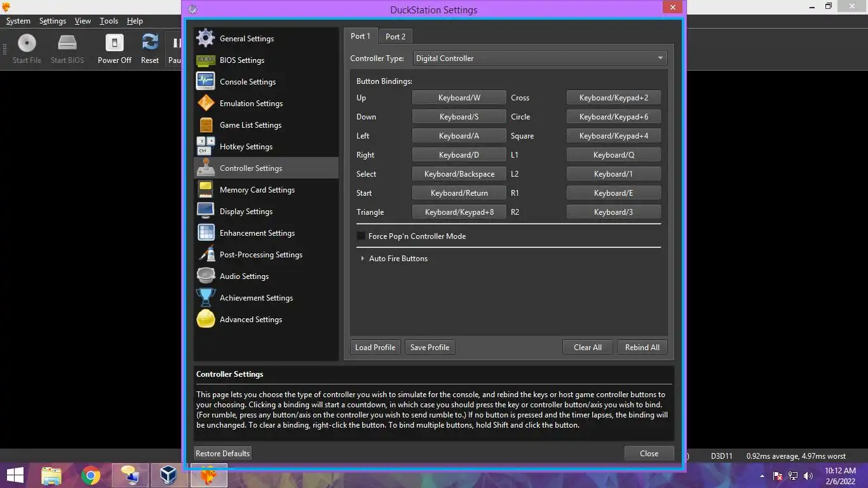
Task: Rebind Triangle binding Keyboard/Keypad+8
Action: [x=459, y=212]
